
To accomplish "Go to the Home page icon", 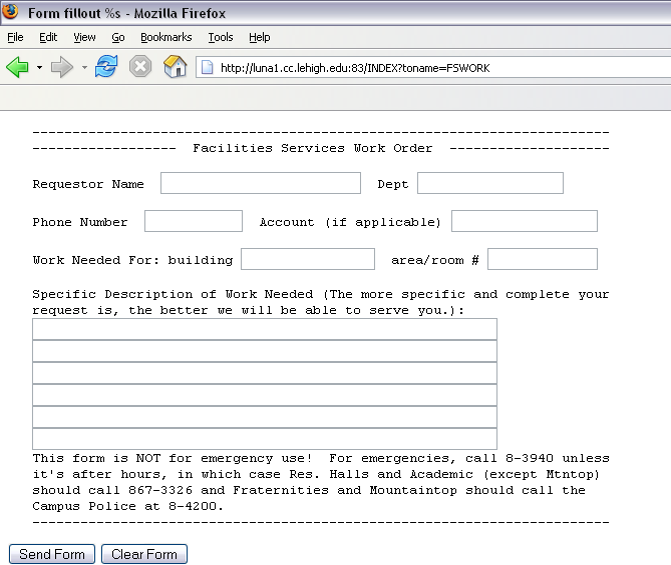I will pyautogui.click(x=175, y=67).
